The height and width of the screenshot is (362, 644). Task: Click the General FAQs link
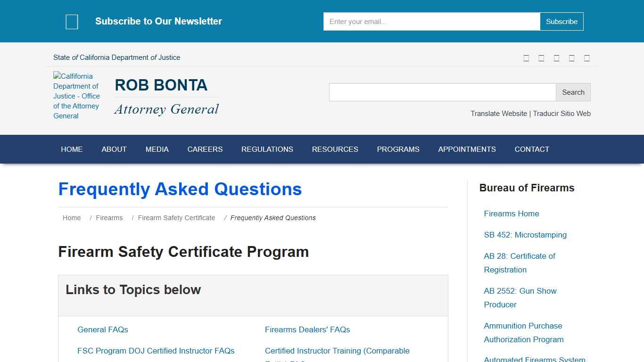pos(103,329)
